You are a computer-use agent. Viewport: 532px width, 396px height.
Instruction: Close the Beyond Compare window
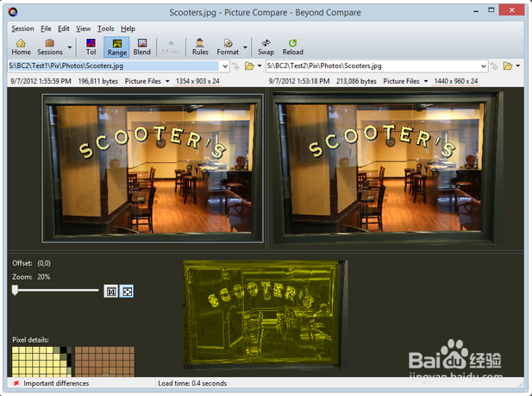(511, 10)
